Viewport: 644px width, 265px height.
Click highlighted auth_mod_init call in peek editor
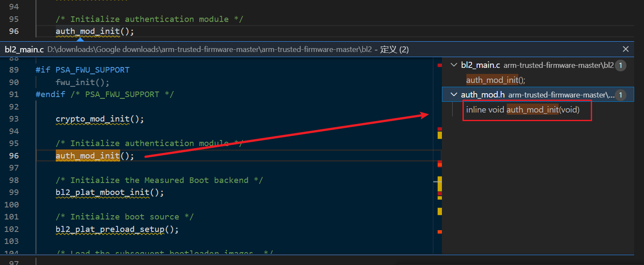pos(88,155)
